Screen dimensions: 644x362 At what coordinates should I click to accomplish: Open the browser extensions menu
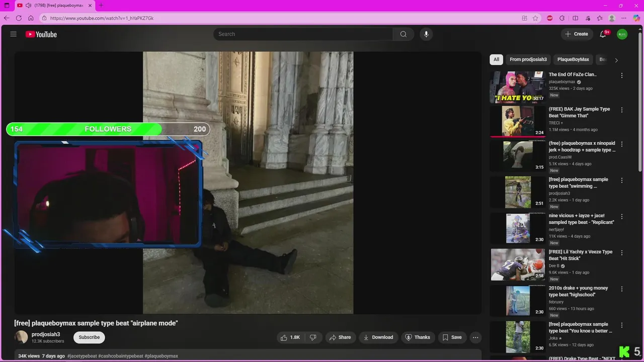[562, 18]
